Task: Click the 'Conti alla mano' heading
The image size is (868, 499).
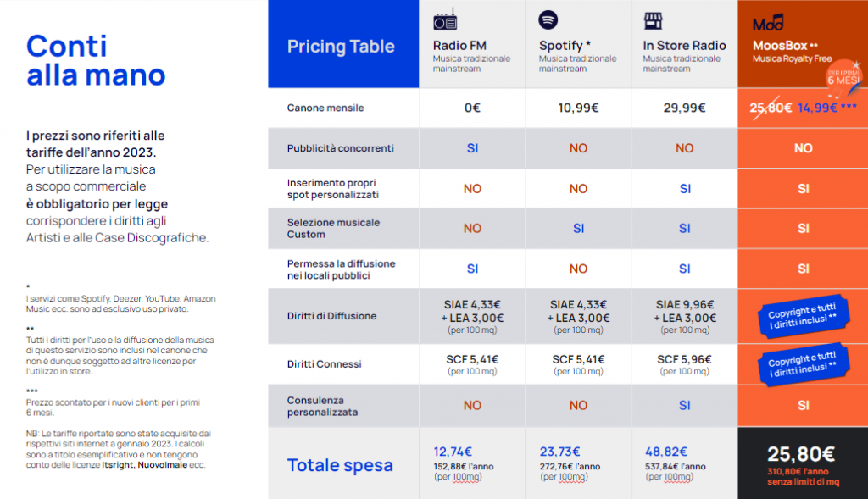Action: point(95,59)
